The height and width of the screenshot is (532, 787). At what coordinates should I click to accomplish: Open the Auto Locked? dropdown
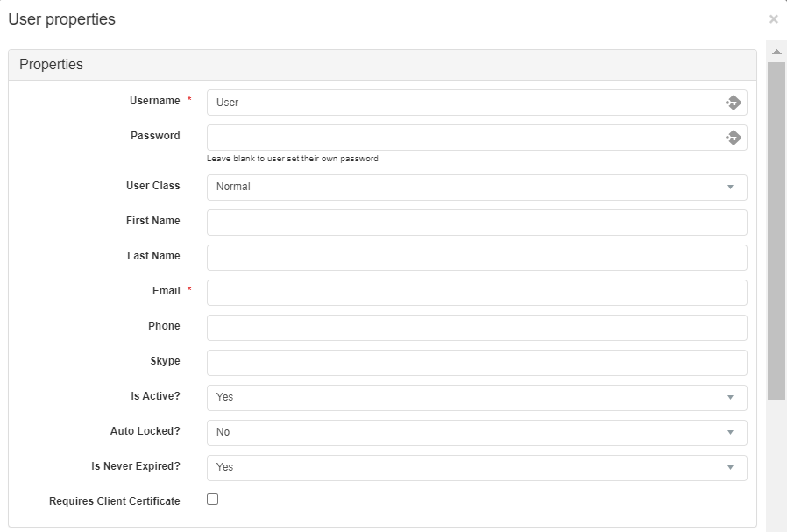477,433
